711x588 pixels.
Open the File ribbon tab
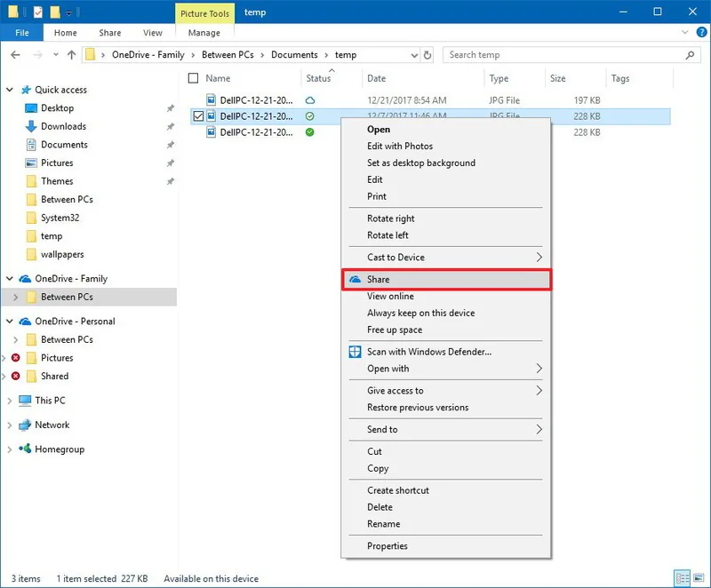[x=21, y=33]
